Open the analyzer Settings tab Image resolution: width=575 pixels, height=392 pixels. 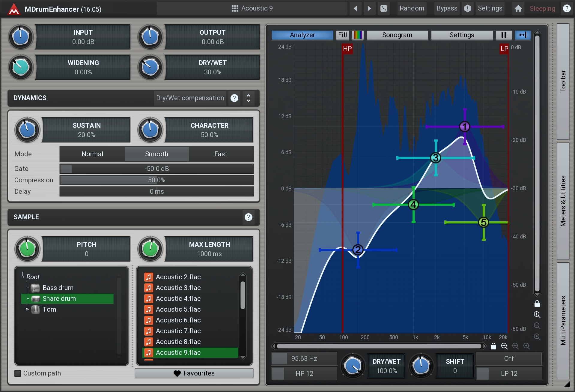(x=462, y=35)
